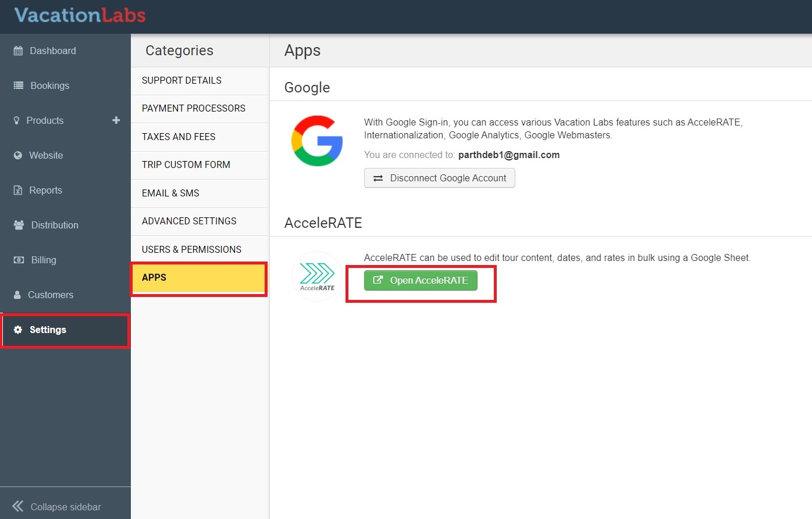
Task: Select Taxes and Fees category
Action: [179, 137]
